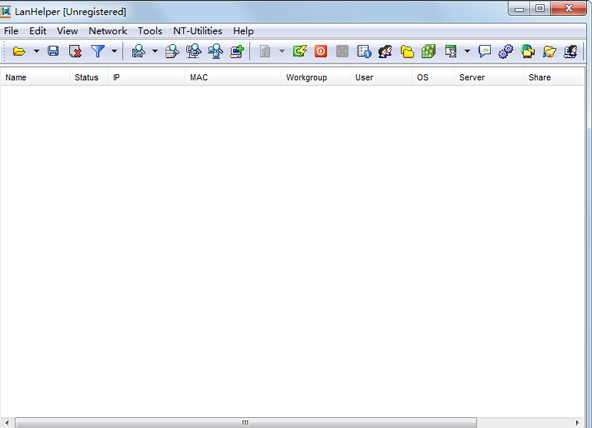Sort by the Server column header

click(x=489, y=77)
